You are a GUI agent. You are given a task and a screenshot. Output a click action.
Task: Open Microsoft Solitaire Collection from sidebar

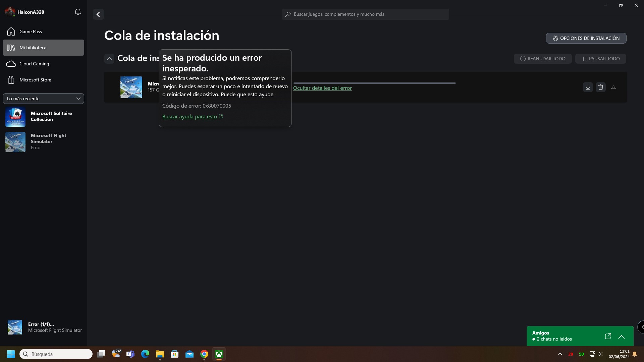point(43,117)
